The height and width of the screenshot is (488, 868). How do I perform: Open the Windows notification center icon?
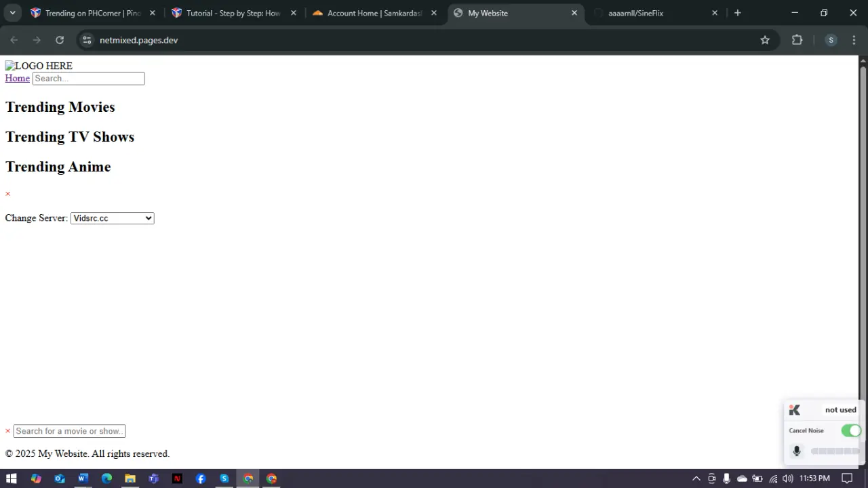click(847, 479)
